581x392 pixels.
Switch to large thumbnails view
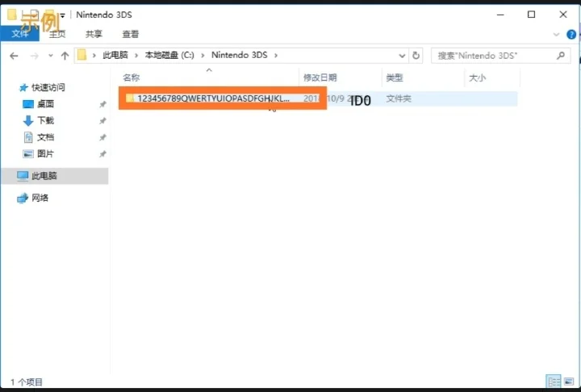pos(568,382)
